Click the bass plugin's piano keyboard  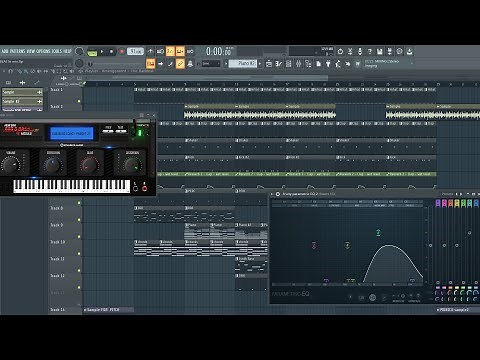(x=72, y=186)
